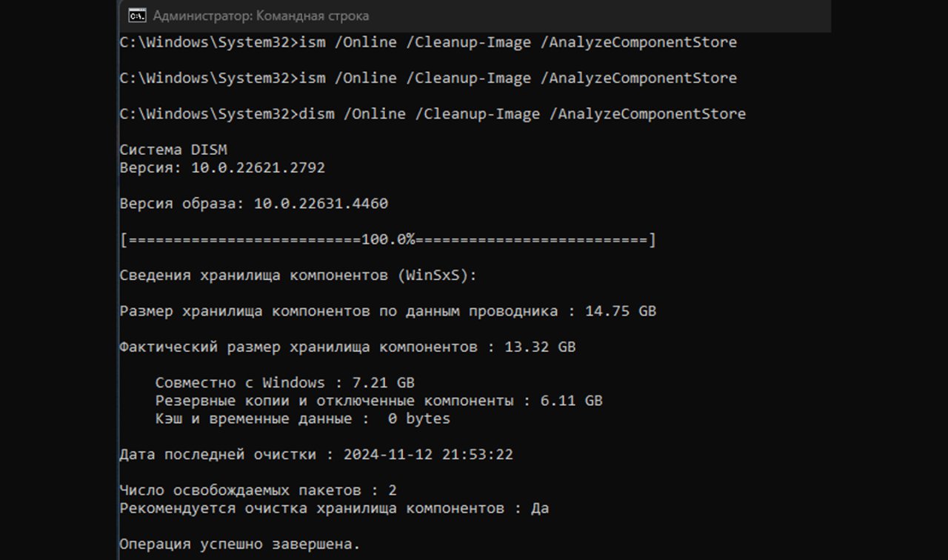Image resolution: width=948 pixels, height=560 pixels.
Task: Click the second 'ism /Online' command line
Action: pyautogui.click(x=428, y=78)
